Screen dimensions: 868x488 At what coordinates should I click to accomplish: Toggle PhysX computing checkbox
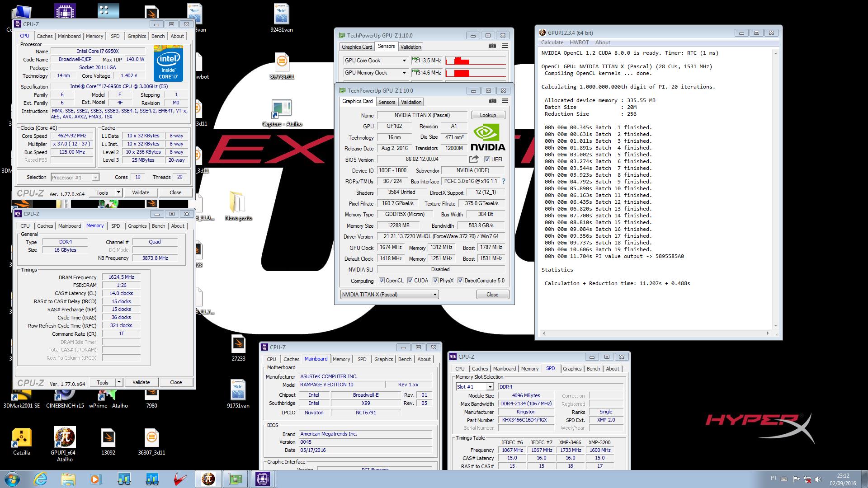pos(436,281)
